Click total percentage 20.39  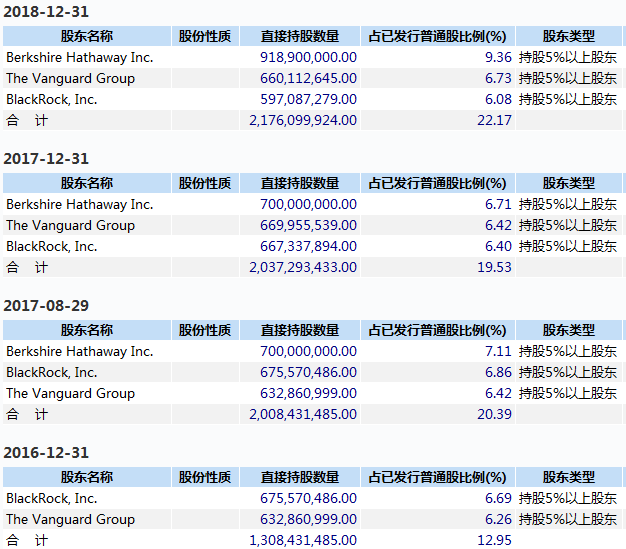click(x=495, y=414)
